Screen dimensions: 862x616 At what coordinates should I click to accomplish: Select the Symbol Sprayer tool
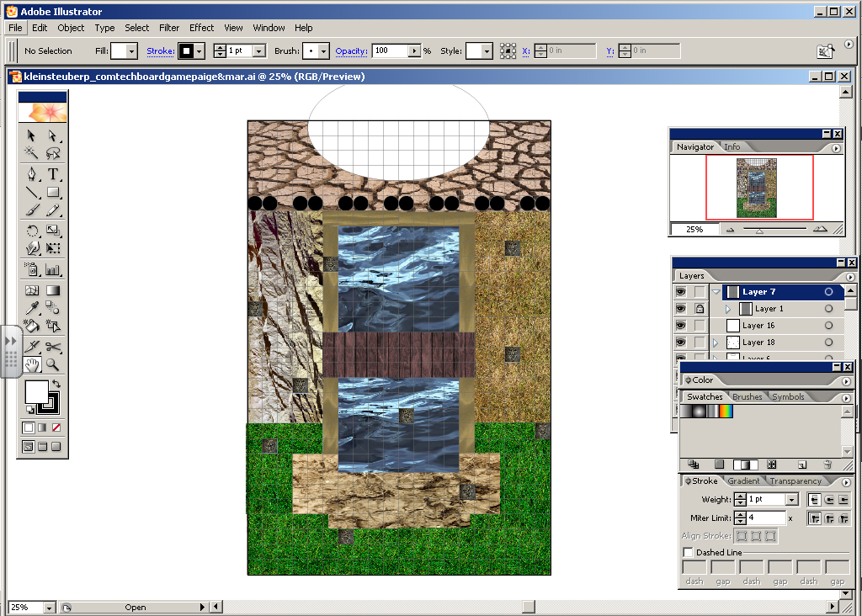pos(31,269)
